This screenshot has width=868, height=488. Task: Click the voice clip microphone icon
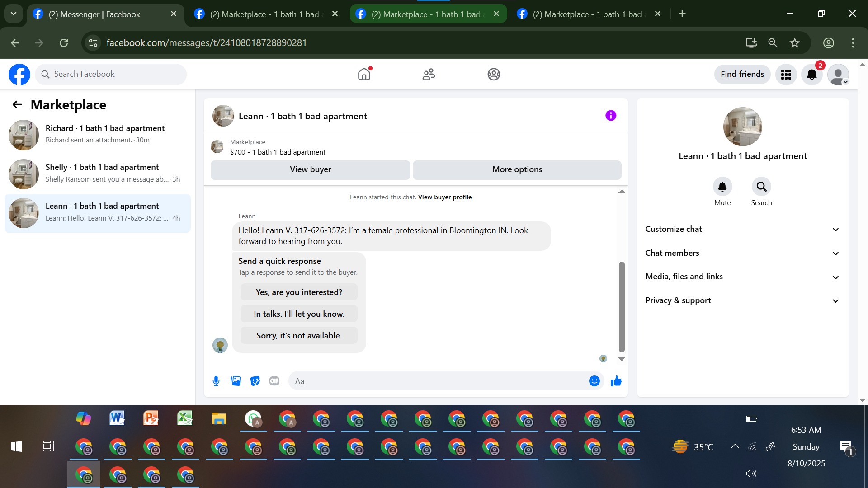216,381
